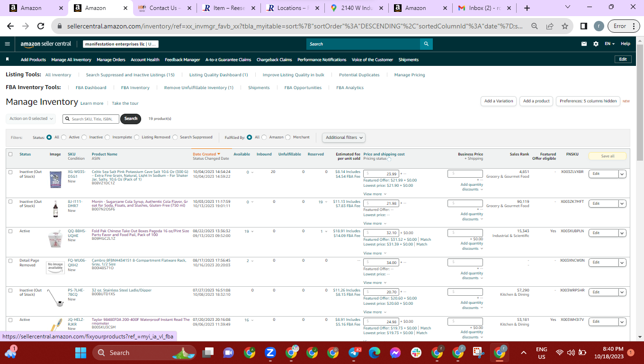Select Amazon under Fulfilled By filter
Viewport: 644px width, 364px height.
(264, 137)
